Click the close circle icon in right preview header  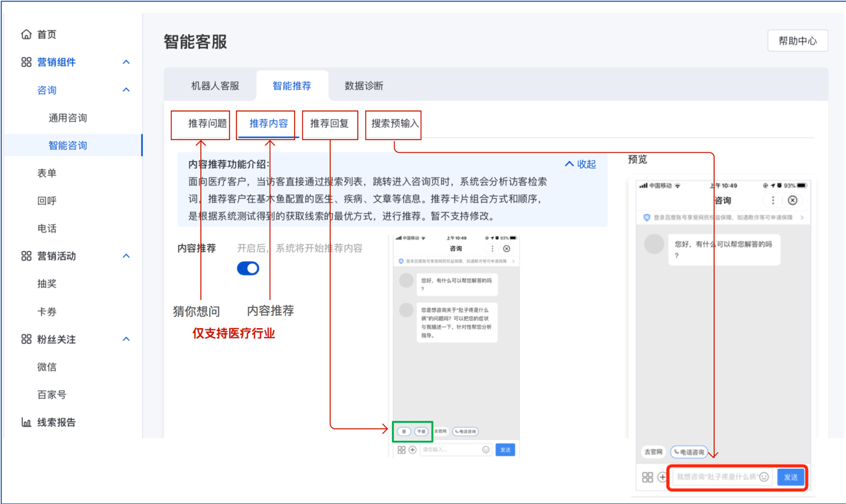[792, 200]
